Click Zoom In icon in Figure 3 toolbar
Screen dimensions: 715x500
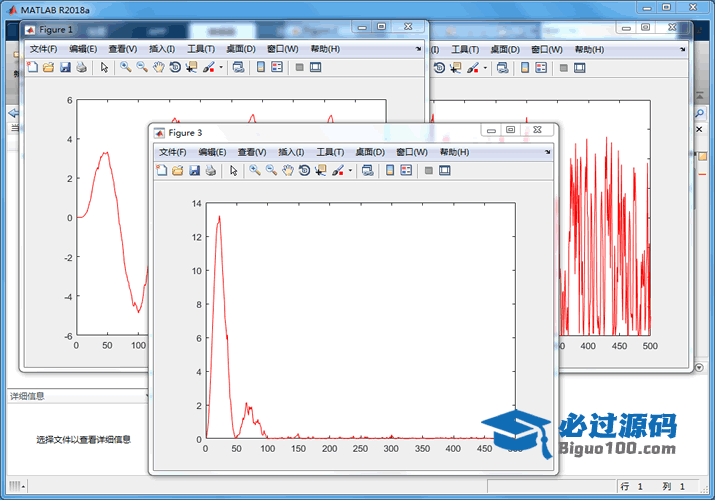coord(255,171)
